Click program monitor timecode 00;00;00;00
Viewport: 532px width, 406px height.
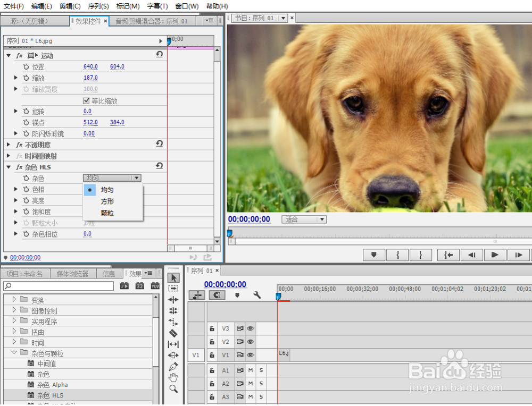click(249, 219)
